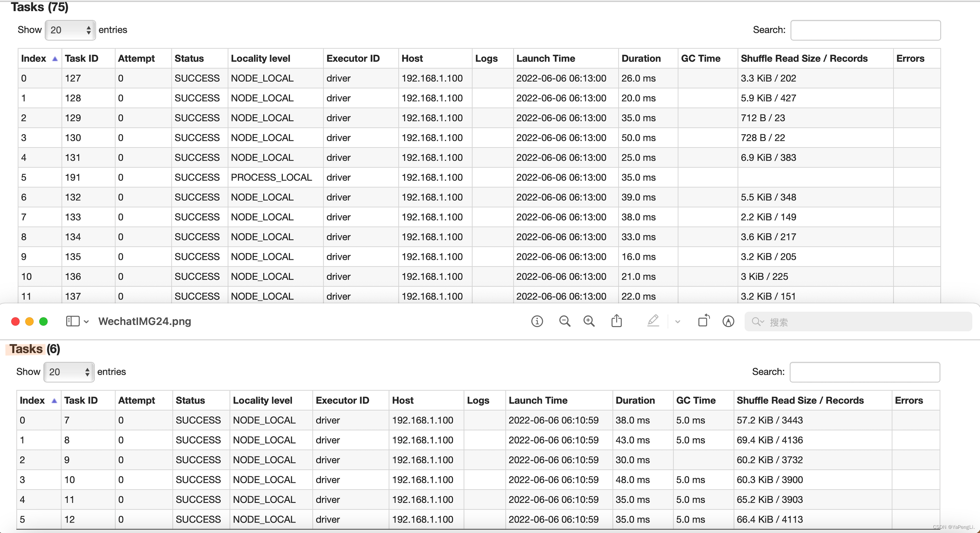Click the rotate image icon
The height and width of the screenshot is (533, 980).
tap(703, 321)
